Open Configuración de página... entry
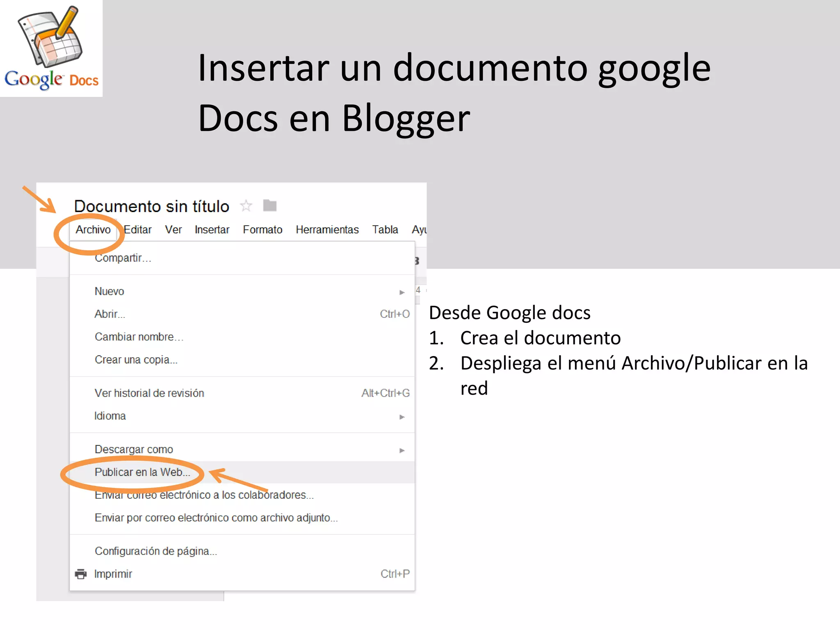840x630 pixels. (x=242, y=551)
